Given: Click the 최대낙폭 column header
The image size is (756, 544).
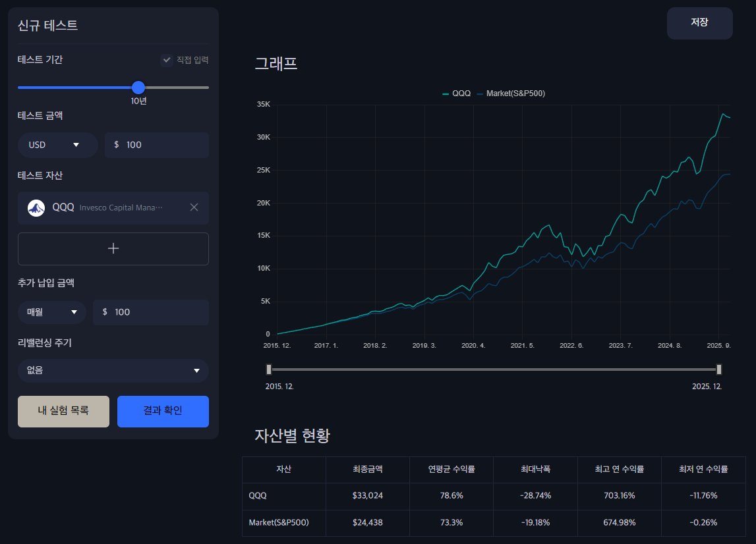Looking at the screenshot, I should click(x=536, y=470).
